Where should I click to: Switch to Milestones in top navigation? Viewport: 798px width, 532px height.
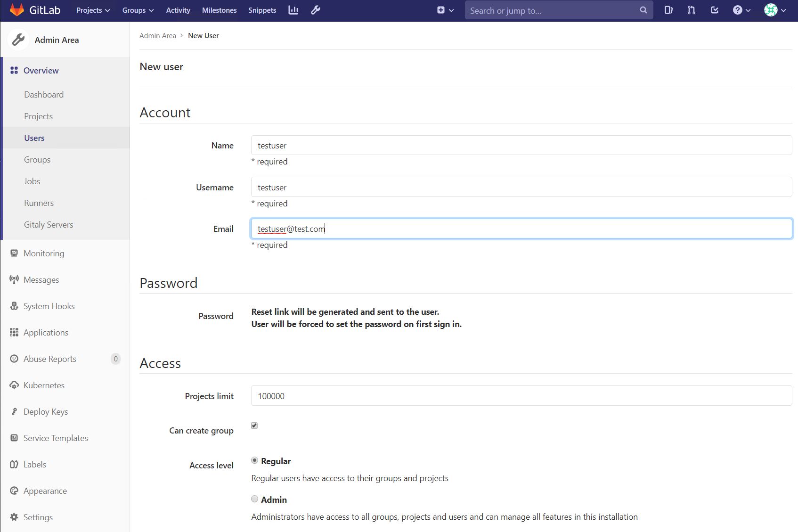pyautogui.click(x=219, y=10)
